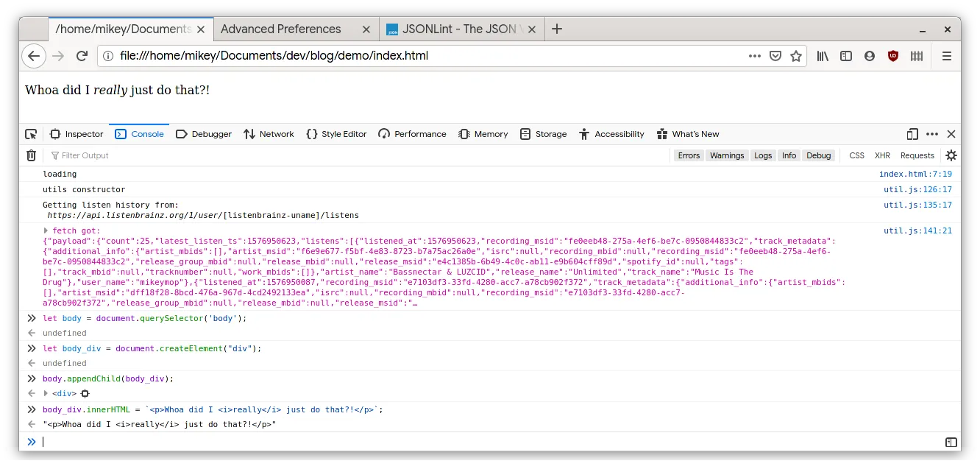This screenshot has height=472, width=980.
Task: Save page to Pocket
Action: [775, 56]
